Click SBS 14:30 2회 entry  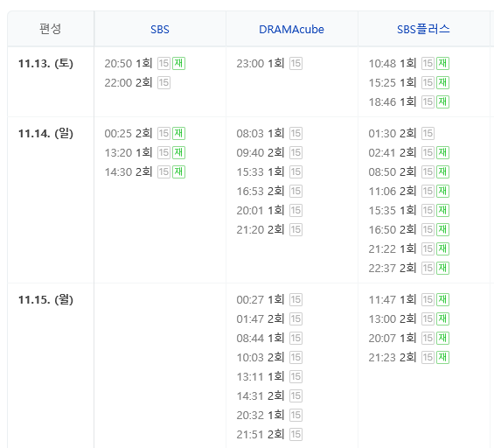(145, 171)
